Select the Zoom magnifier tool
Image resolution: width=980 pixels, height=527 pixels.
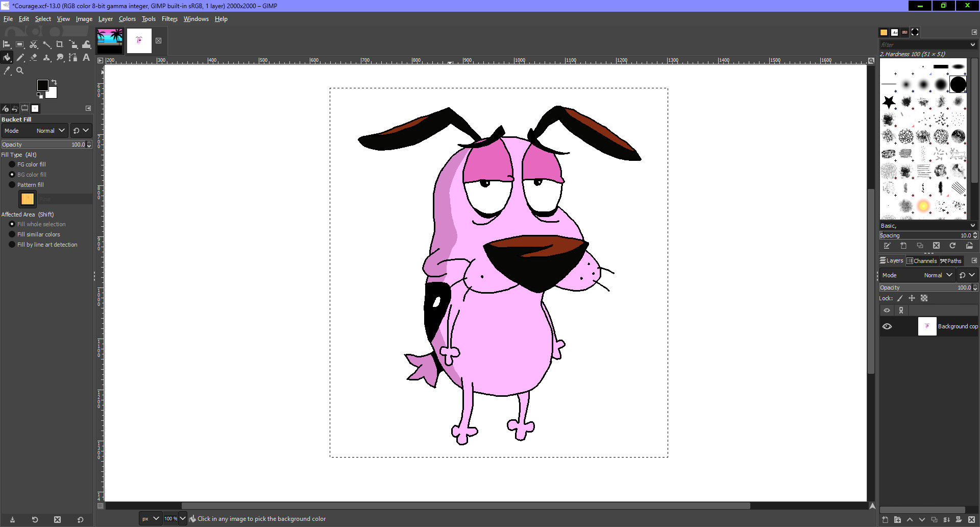20,70
